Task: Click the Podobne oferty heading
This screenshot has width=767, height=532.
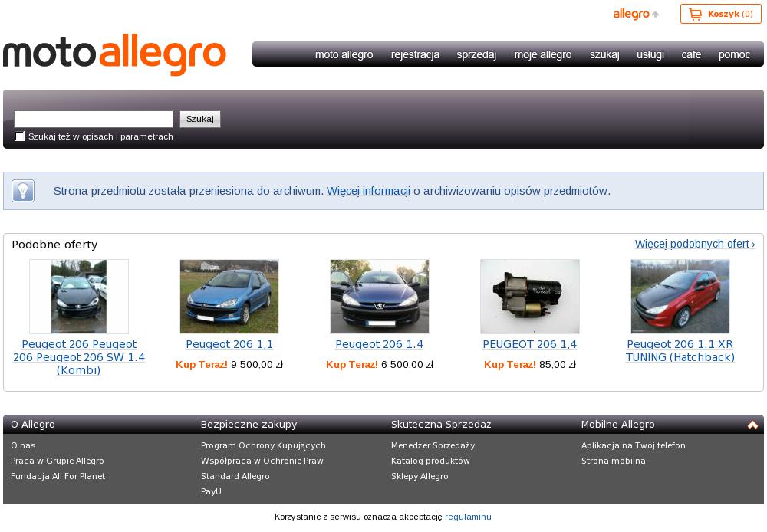Action: coord(54,245)
